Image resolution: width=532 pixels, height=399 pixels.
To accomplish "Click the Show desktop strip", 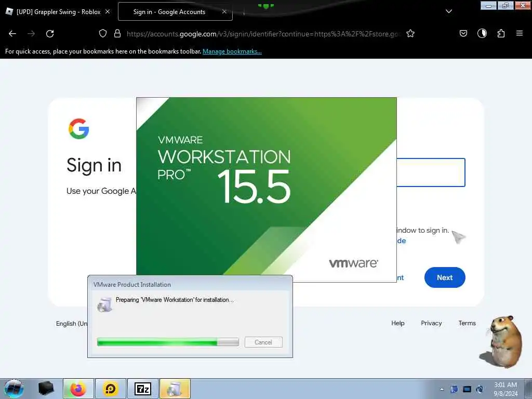I will (x=528, y=389).
